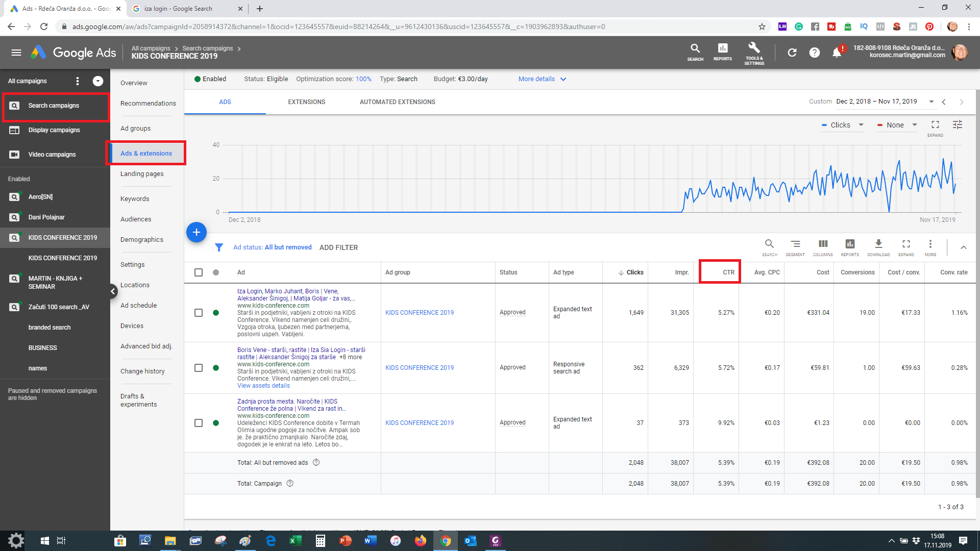This screenshot has height=551, width=980.
Task: Click the blue plus new ad button
Action: [x=197, y=232]
